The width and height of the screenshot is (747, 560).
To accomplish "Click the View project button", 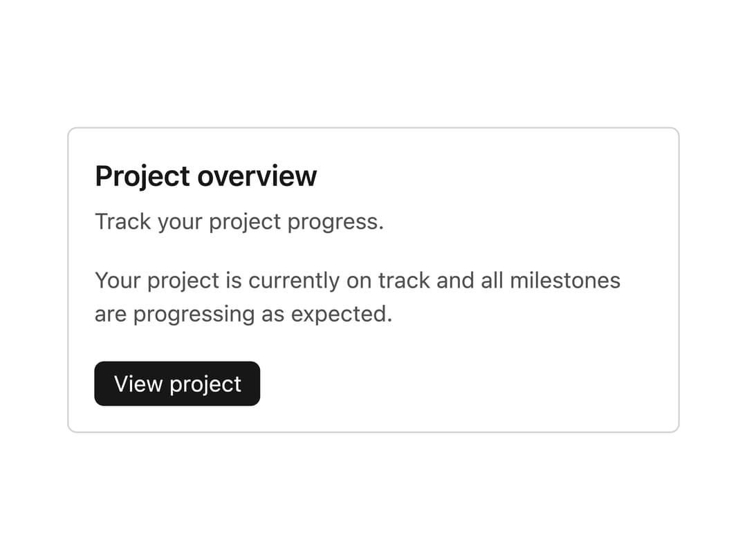I will (177, 383).
